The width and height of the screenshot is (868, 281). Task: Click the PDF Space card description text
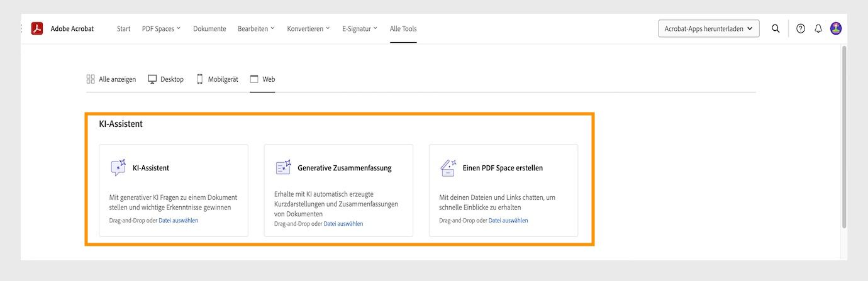pyautogui.click(x=497, y=202)
